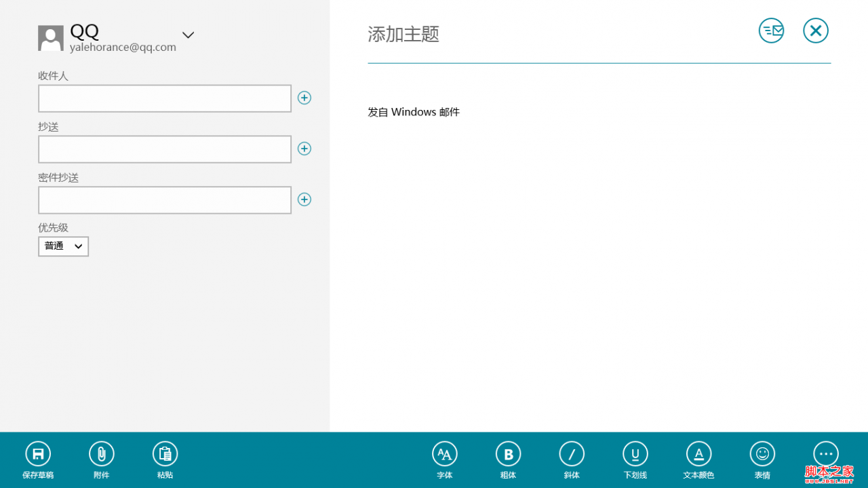Open the 文本颜色 text color picker
The height and width of the screenshot is (488, 868).
pyautogui.click(x=699, y=453)
